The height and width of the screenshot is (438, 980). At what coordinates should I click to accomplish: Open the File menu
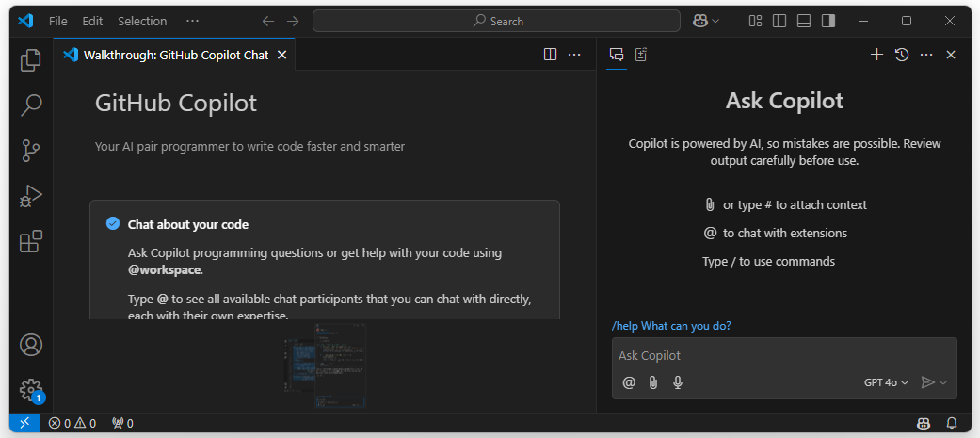coord(57,21)
